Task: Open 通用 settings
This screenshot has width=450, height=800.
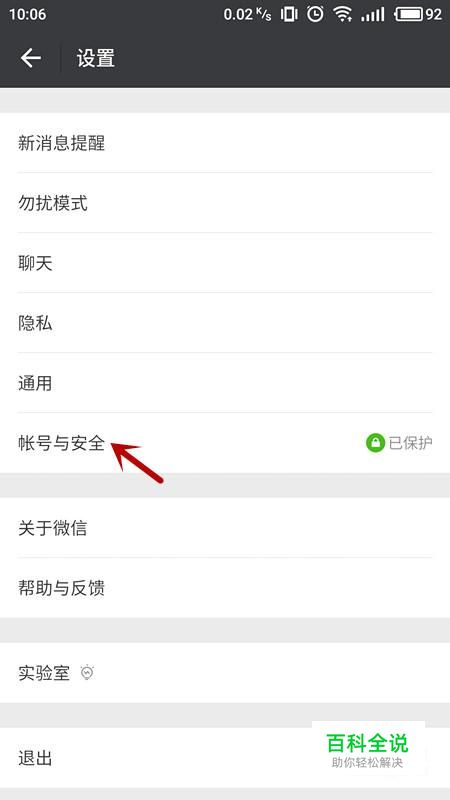Action: (225, 383)
